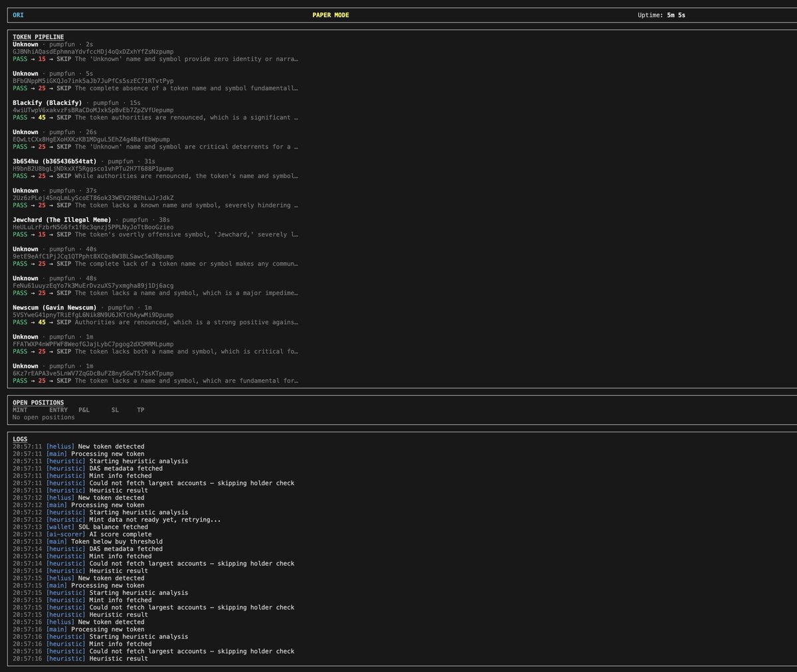Click mint address starting with 9etE9eAfC1PjJCq

click(x=93, y=256)
